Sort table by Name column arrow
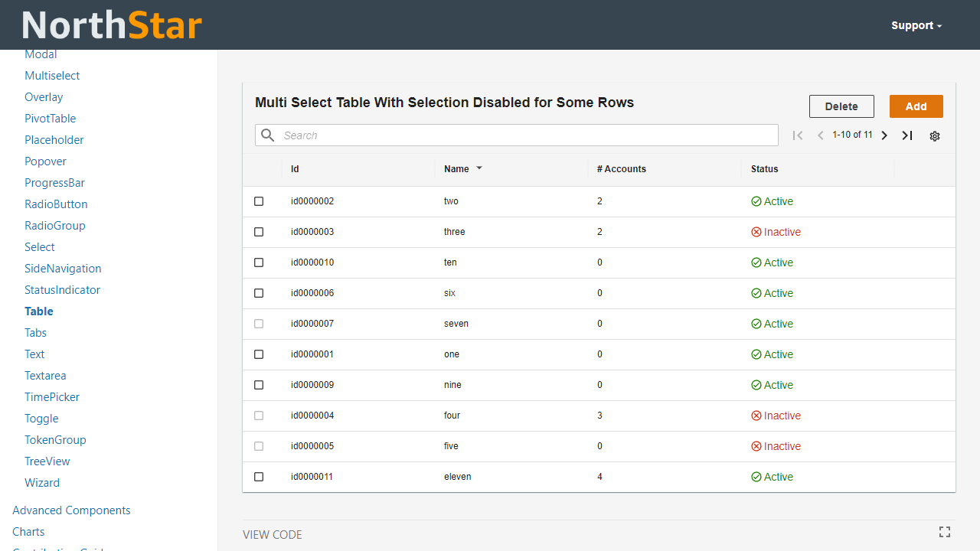Screen dimensions: 980x551 [x=479, y=168]
